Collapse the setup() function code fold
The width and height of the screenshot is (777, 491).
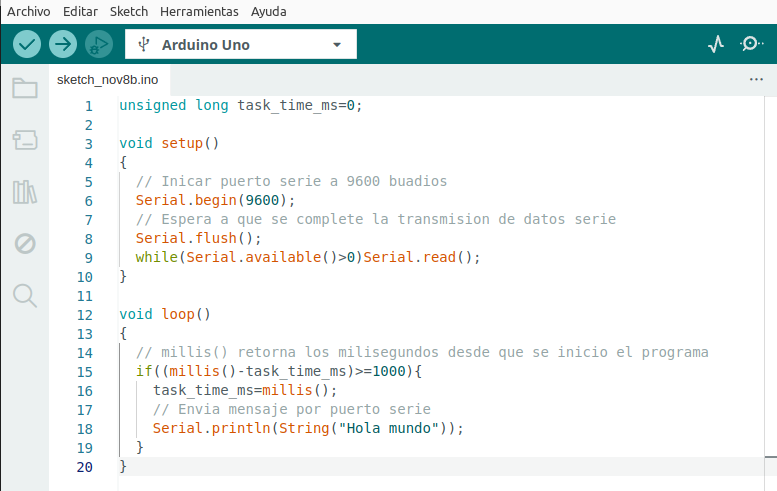click(x=107, y=143)
